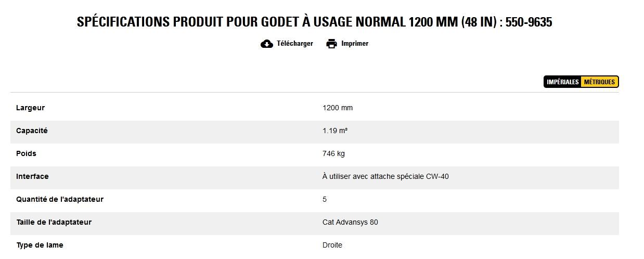Select the Poids row label
This screenshot has height=259, width=644.
(26, 153)
